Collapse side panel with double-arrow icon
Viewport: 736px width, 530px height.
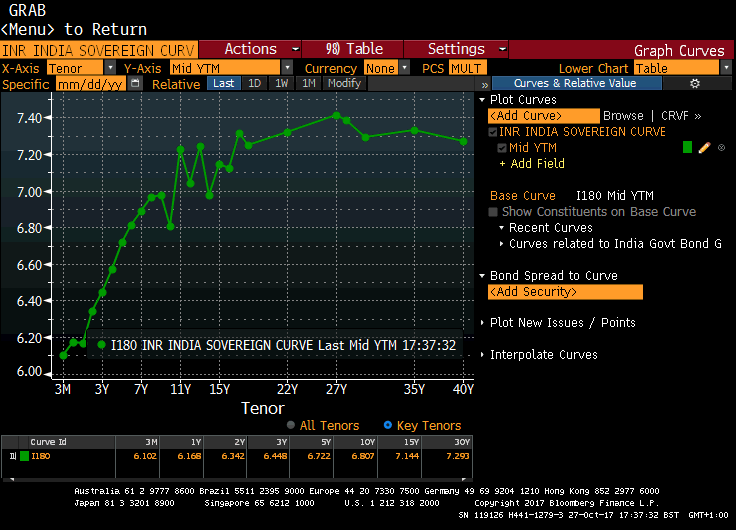pos(482,84)
